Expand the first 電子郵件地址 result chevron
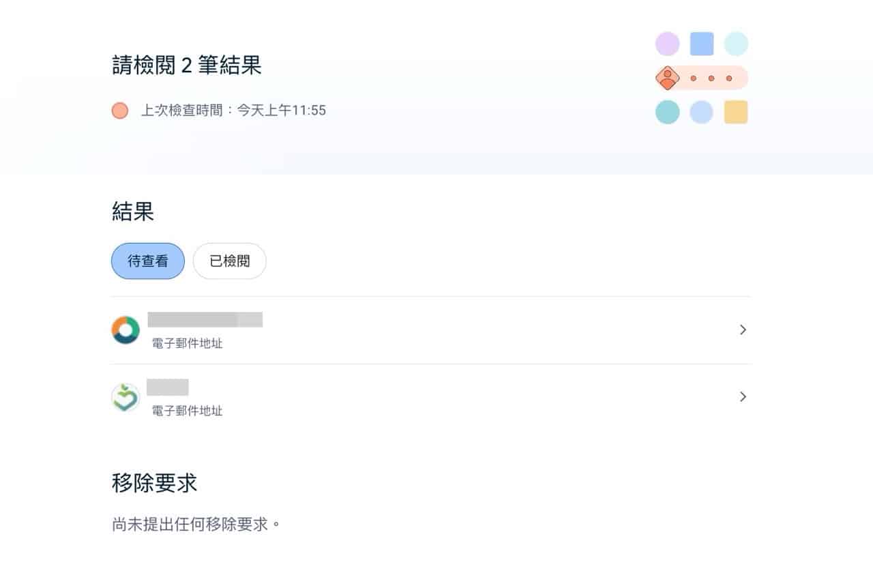873x588 pixels. 743,329
